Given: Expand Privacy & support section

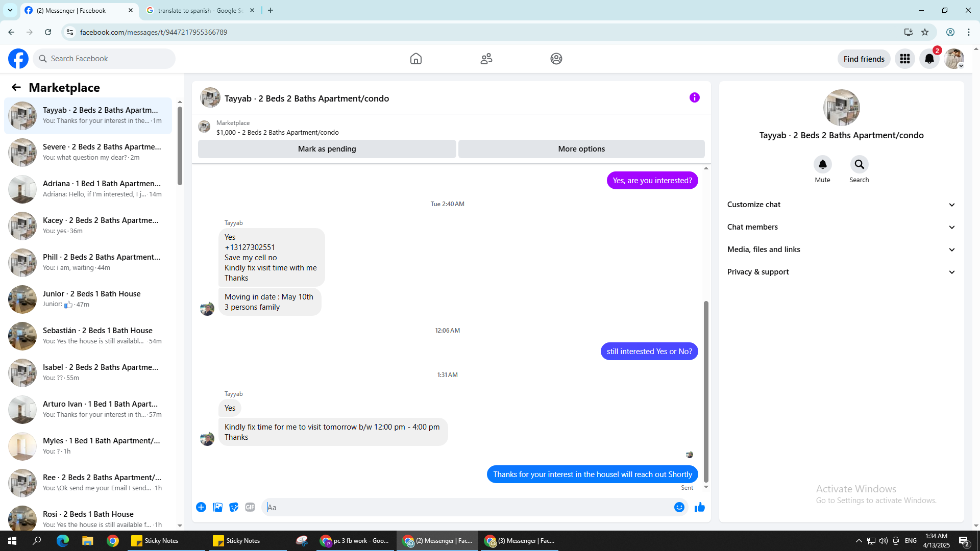Looking at the screenshot, I should tap(842, 272).
